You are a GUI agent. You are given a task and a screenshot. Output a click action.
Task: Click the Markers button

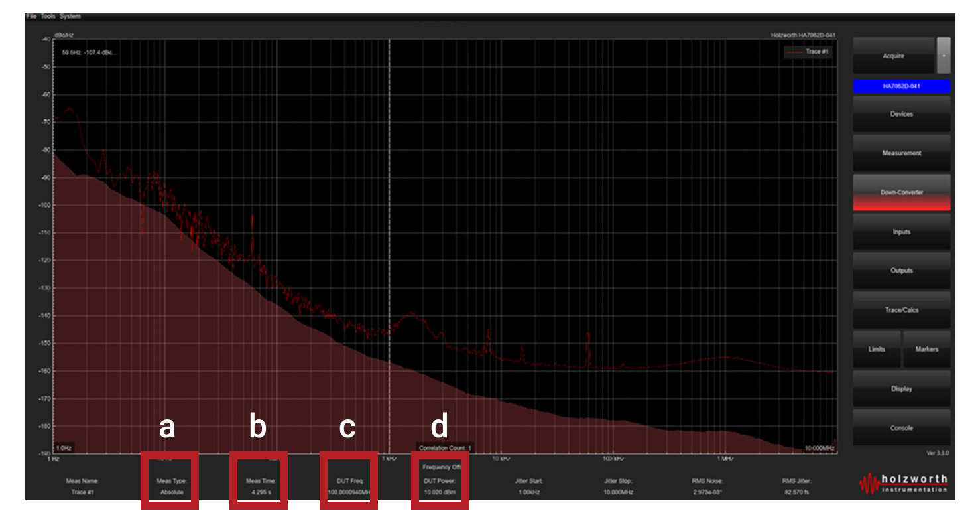point(926,349)
